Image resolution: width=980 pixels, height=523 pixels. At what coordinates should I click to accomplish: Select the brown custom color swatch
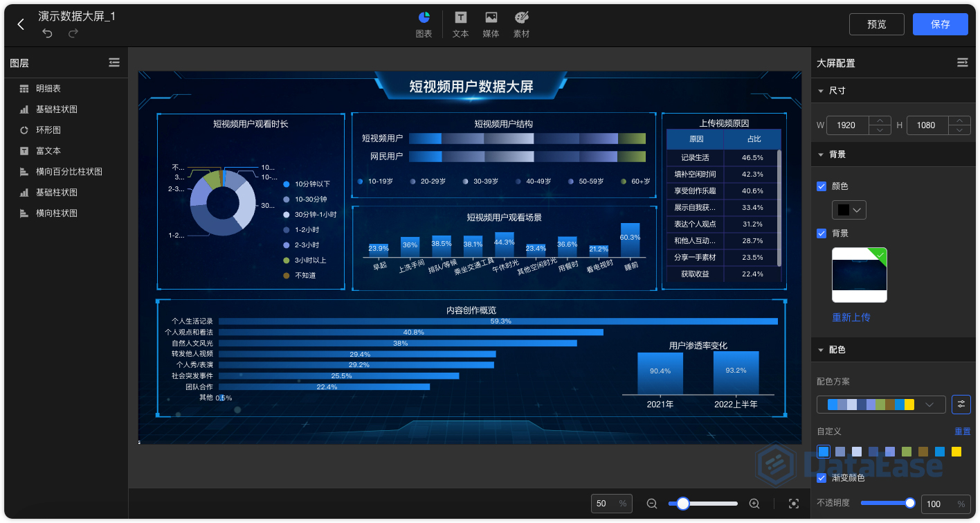[923, 452]
